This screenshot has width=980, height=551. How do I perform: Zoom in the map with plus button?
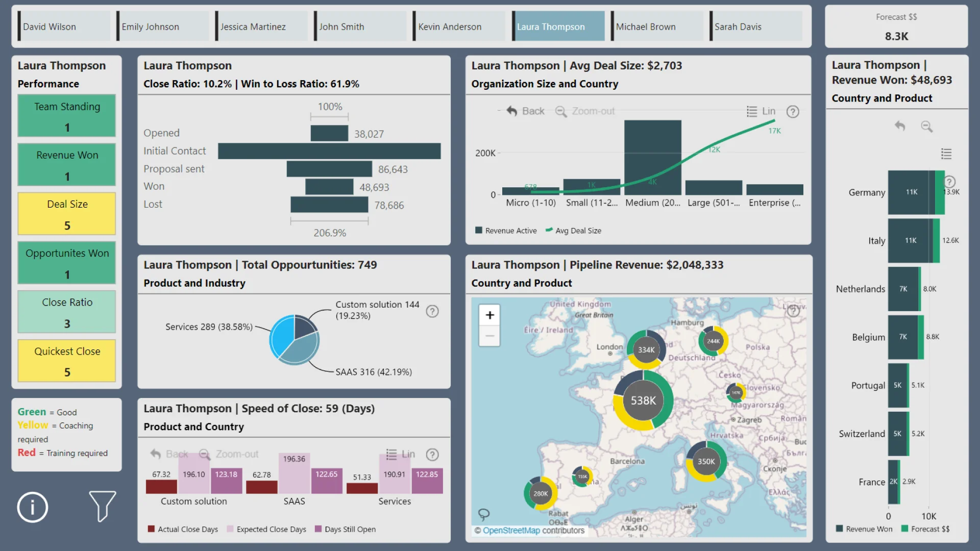489,315
